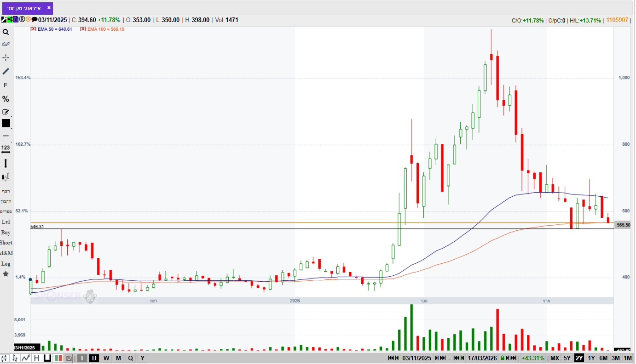Viewport: 636px width, 364px height.
Task: Select the vertical line tool
Action: [6, 163]
